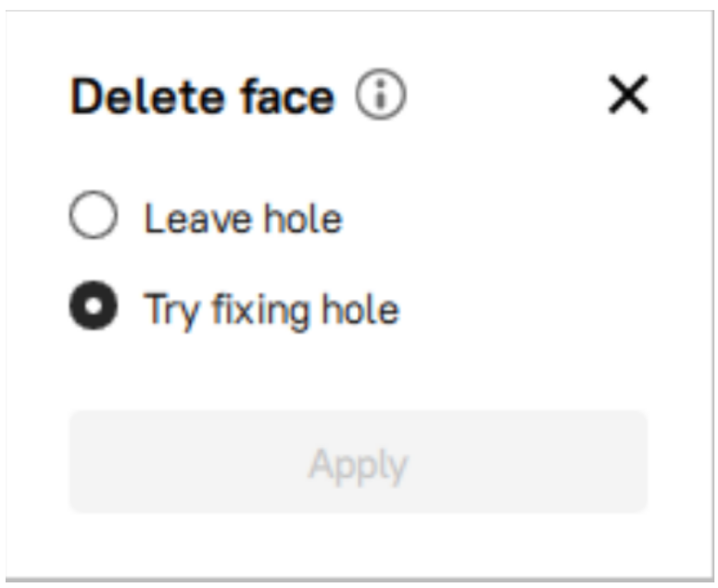The image size is (718, 588).
Task: Show help via the circled i icon
Action: click(381, 94)
